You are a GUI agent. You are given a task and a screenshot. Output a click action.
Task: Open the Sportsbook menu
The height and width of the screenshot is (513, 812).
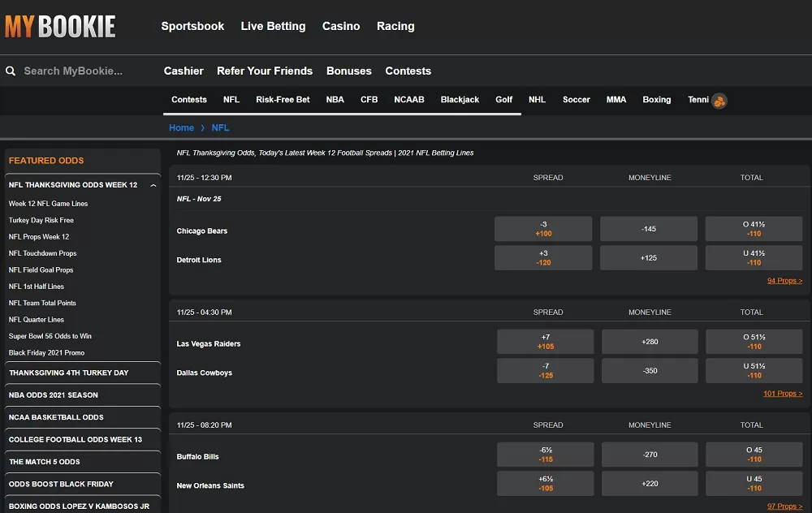tap(192, 26)
